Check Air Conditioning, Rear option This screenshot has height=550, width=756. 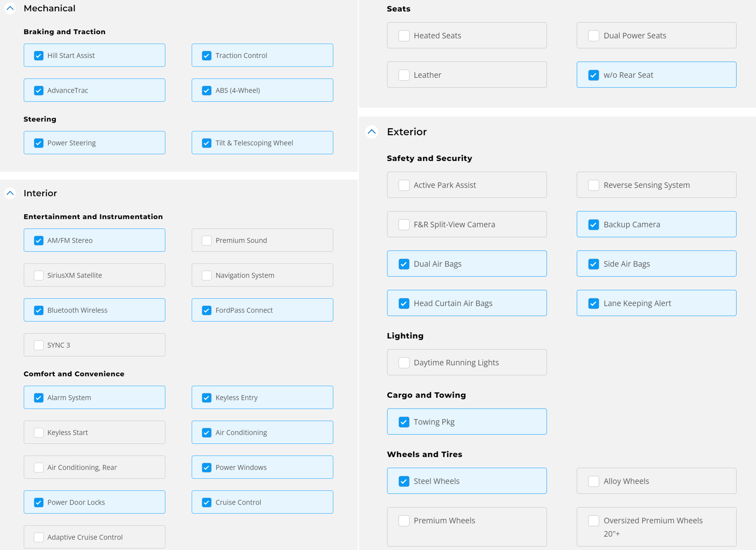point(39,468)
